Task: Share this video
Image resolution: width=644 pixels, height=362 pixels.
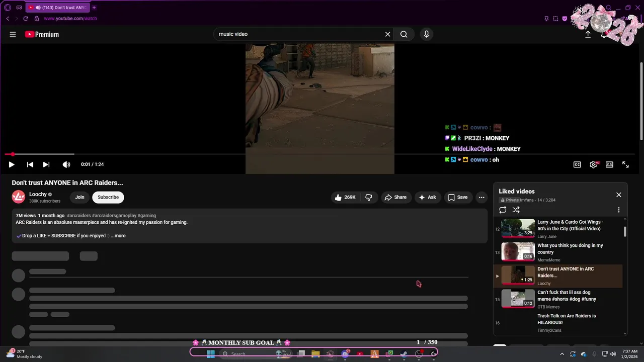Action: [395, 197]
